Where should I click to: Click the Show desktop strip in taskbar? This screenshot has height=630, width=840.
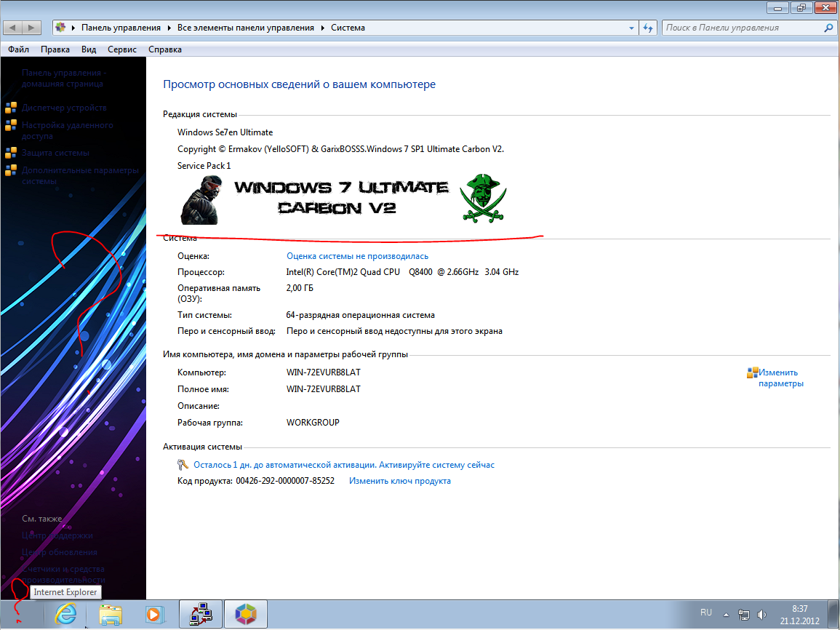point(833,615)
